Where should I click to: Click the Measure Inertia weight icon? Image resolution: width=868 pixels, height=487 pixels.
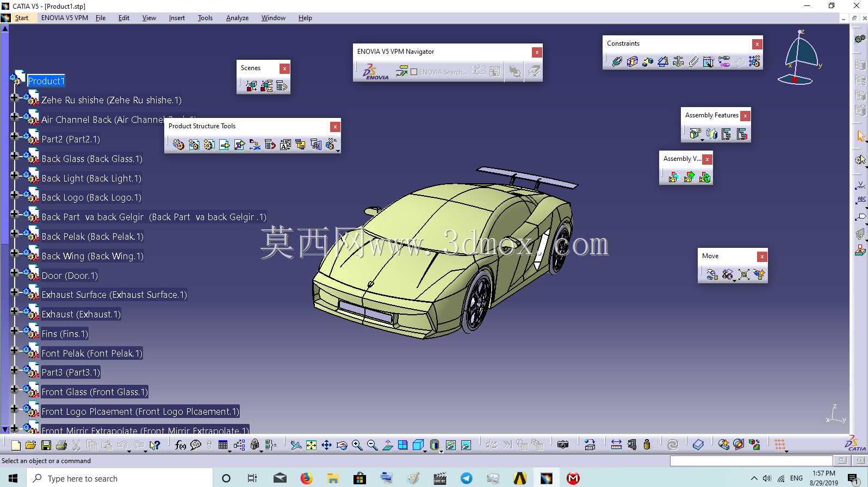click(647, 445)
